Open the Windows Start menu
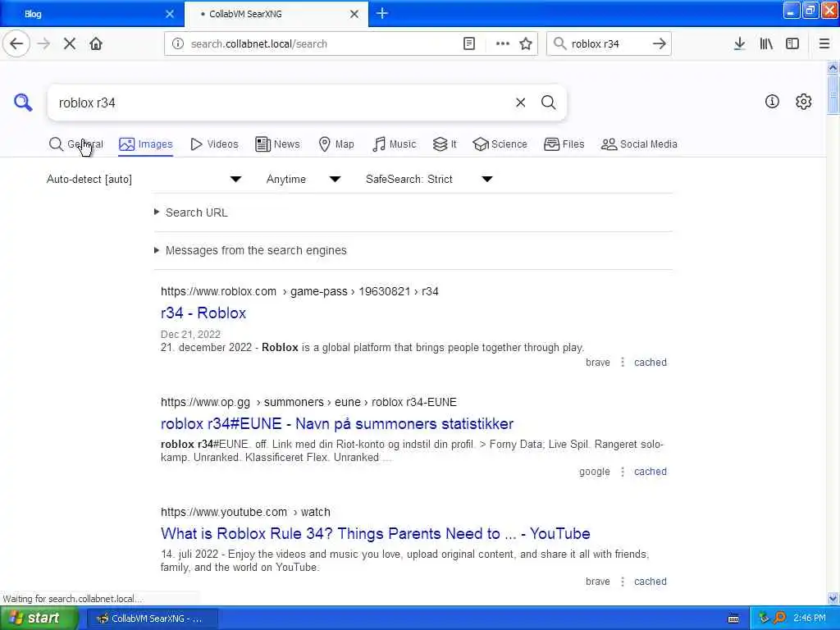The width and height of the screenshot is (840, 630). pos(39,619)
